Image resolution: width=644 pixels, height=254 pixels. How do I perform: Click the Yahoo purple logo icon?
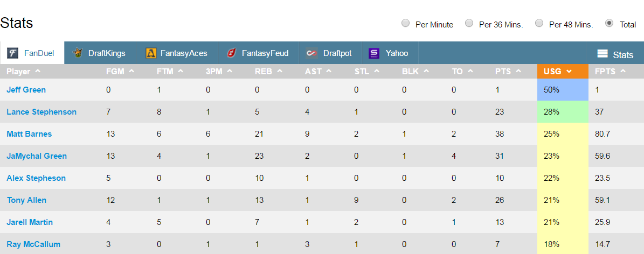click(374, 53)
